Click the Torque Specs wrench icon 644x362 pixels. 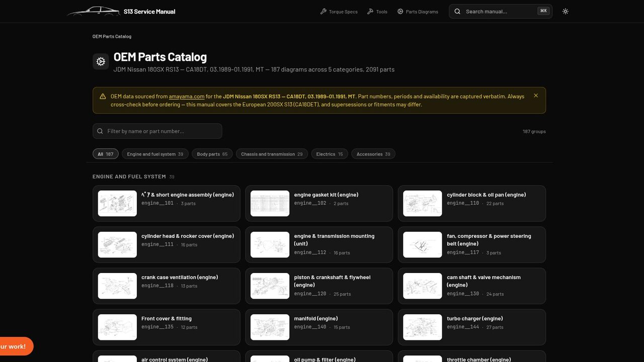click(324, 12)
